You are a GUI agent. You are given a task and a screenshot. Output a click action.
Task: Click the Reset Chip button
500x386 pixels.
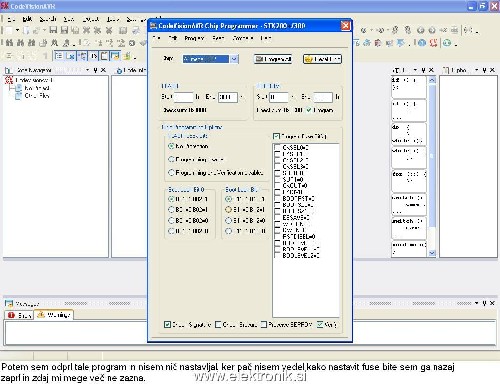[x=322, y=59]
